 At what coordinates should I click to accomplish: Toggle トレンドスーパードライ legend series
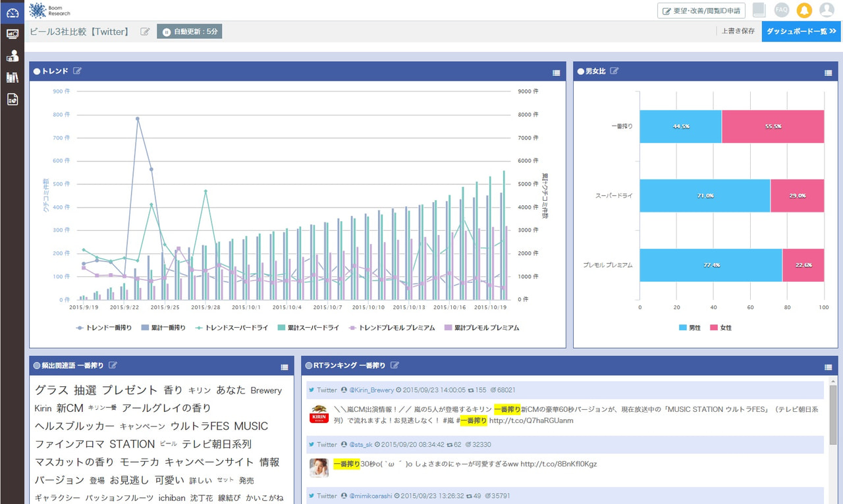pyautogui.click(x=231, y=327)
